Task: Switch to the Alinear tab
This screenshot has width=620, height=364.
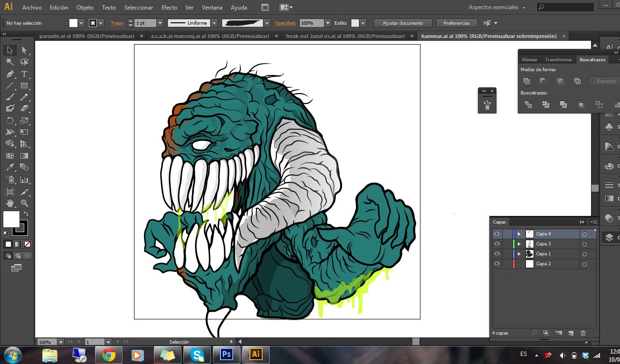Action: point(529,59)
